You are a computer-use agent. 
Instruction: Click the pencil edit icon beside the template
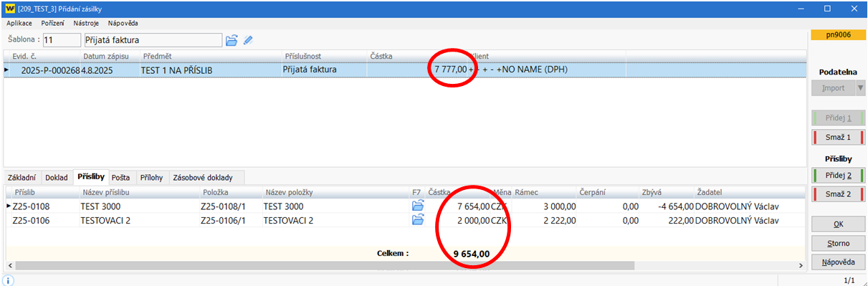(x=248, y=40)
